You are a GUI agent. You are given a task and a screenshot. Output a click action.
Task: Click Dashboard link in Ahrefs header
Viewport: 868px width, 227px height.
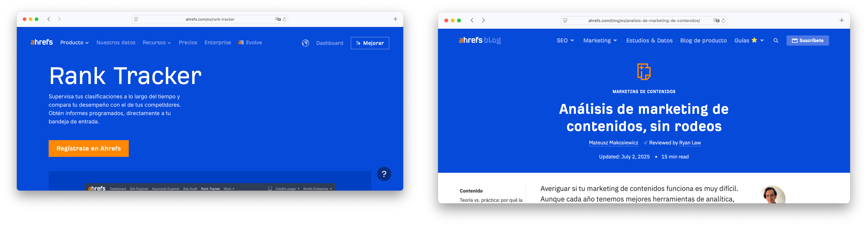click(x=330, y=43)
